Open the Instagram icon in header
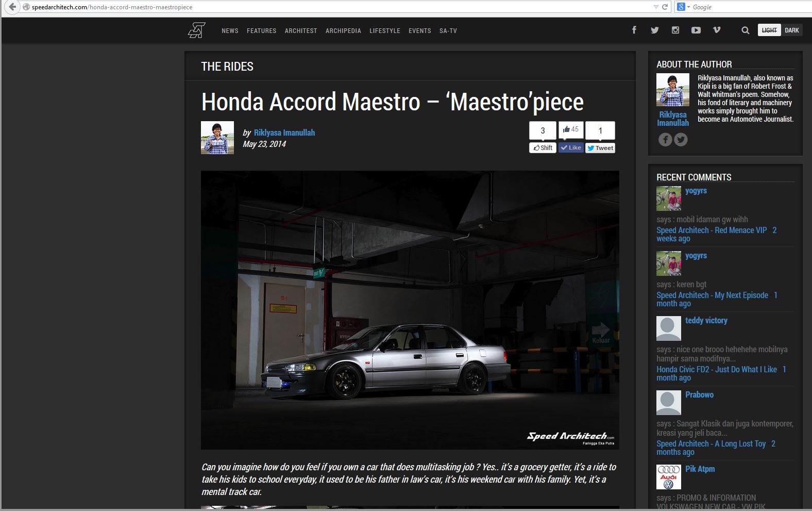Screen dimensions: 812x511 point(675,30)
